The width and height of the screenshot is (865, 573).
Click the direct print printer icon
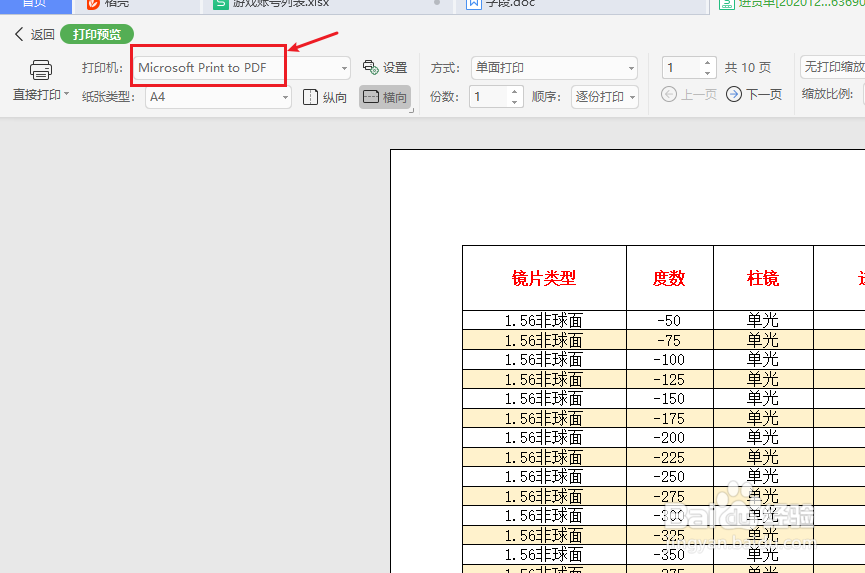(41, 69)
